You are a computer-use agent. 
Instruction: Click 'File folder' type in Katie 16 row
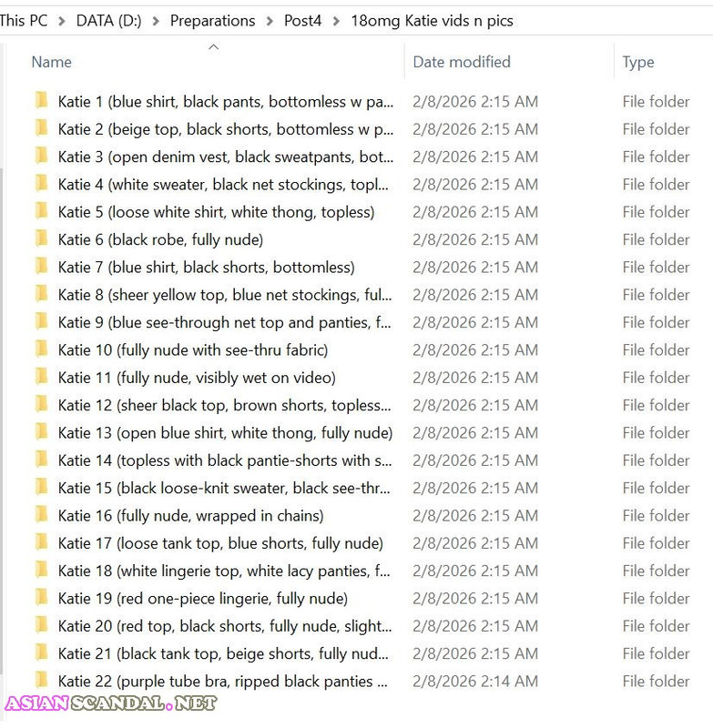coord(656,515)
